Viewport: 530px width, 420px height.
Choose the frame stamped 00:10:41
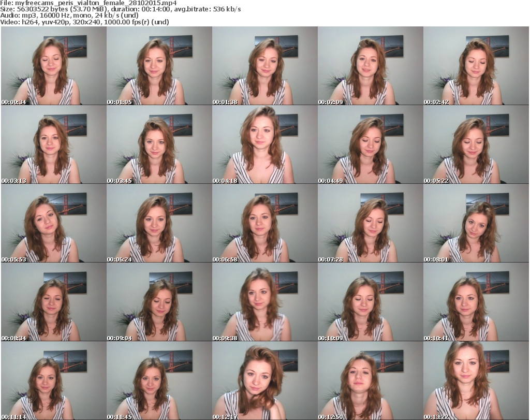point(476,302)
